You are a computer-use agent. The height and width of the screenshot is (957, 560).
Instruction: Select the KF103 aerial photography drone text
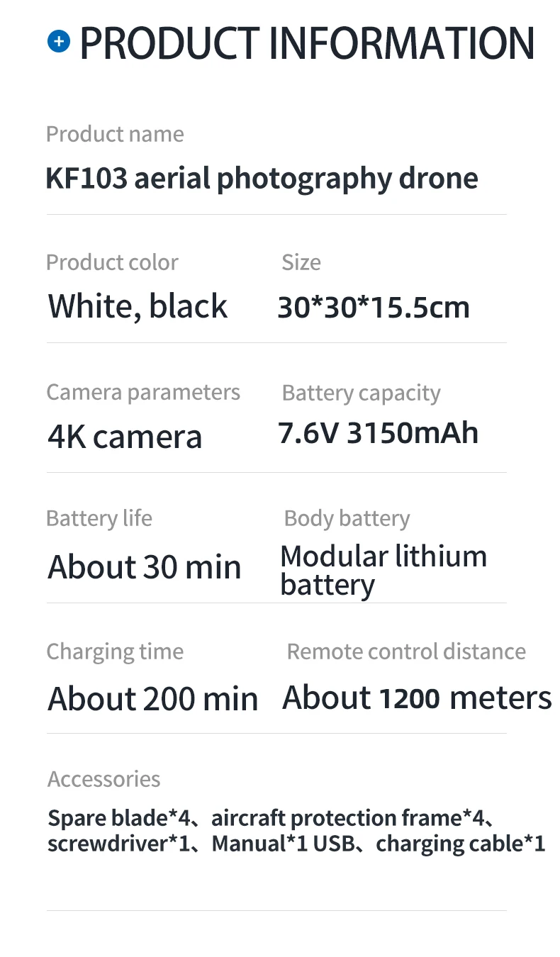coord(262,178)
